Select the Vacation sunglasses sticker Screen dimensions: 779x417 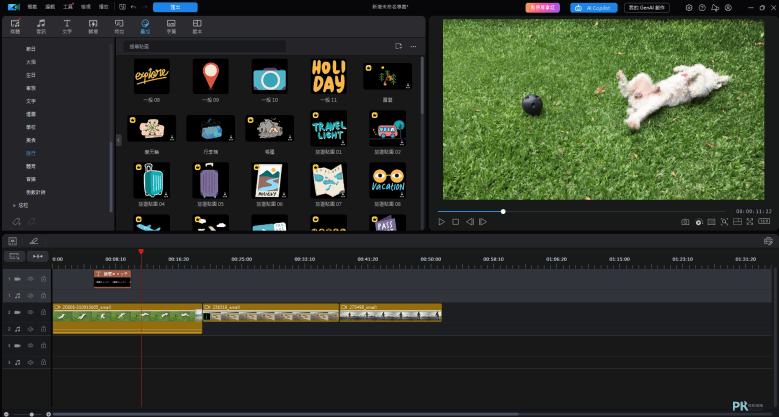388,180
